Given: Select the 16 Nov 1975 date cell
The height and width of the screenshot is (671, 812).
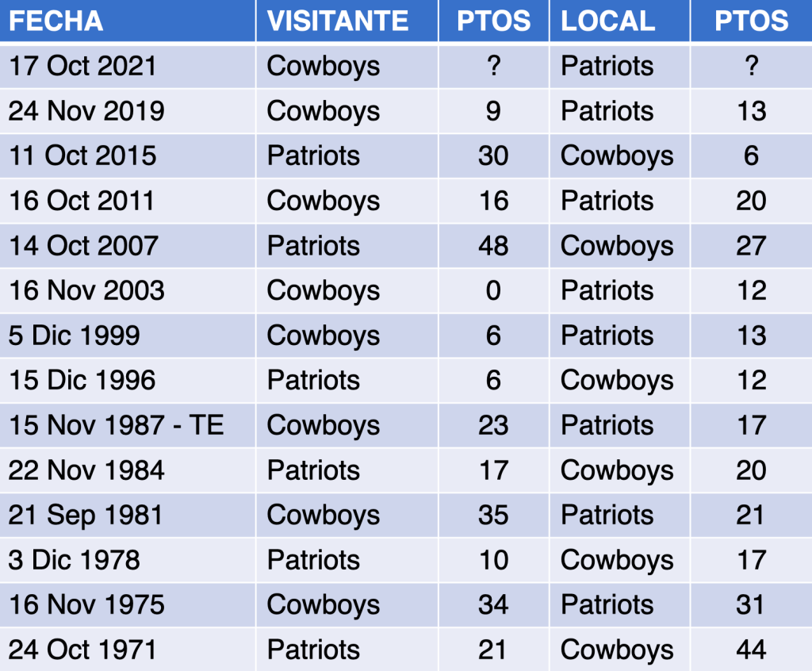Looking at the screenshot, I should click(86, 604).
